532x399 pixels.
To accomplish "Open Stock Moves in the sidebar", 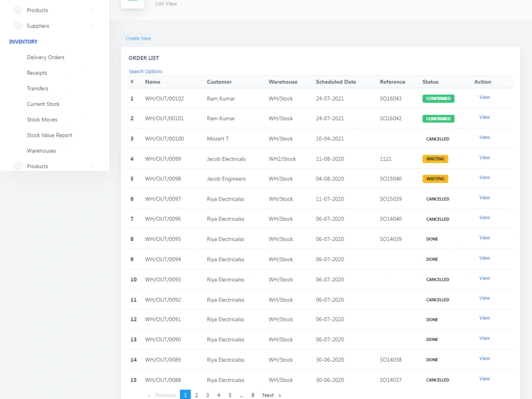I will pyautogui.click(x=42, y=120).
